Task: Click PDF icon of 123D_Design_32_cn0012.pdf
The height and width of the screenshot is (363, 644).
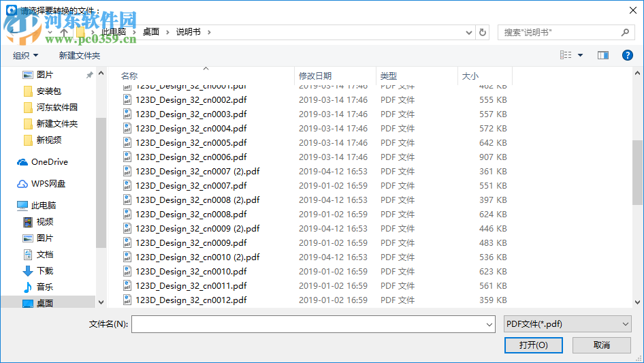Action: [x=127, y=300]
